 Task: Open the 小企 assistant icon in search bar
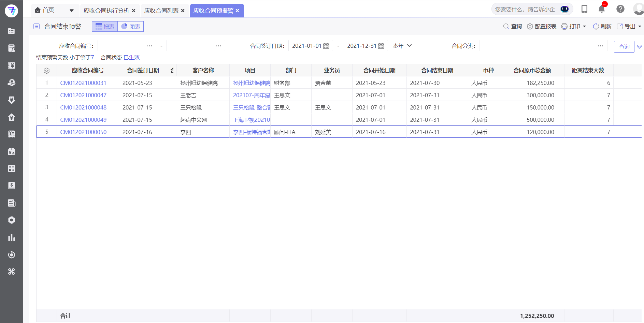[564, 9]
